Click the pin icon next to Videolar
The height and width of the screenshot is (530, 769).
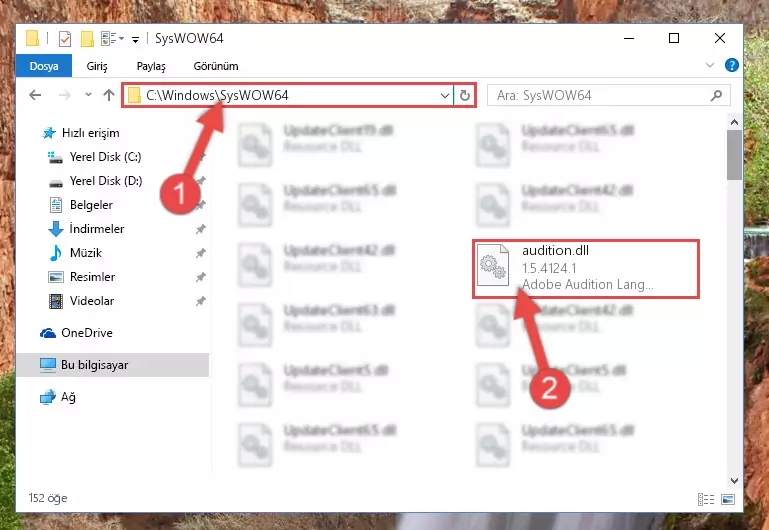click(x=201, y=301)
